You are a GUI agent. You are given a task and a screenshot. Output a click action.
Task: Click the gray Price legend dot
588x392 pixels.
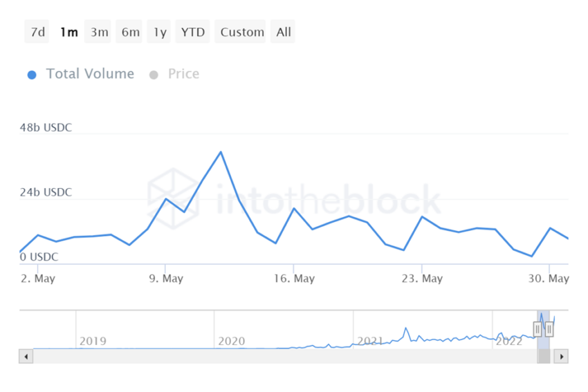[154, 75]
